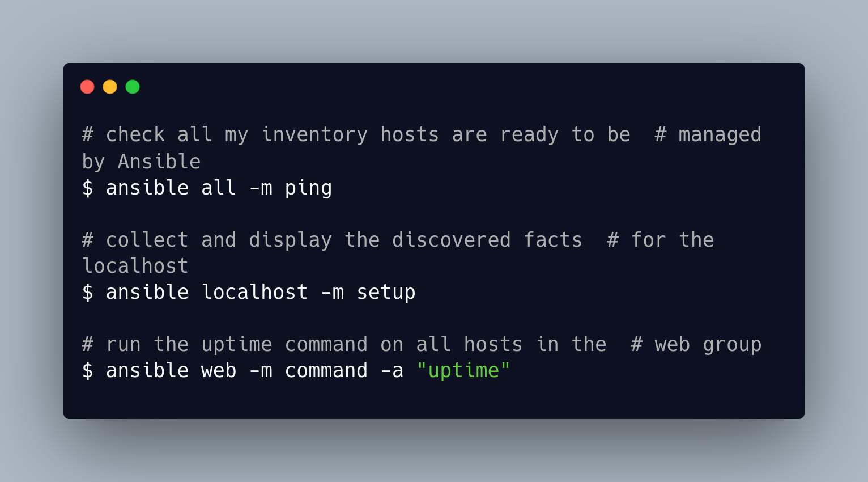Click 'web group' at end of comment
868x482 pixels.
click(x=708, y=345)
